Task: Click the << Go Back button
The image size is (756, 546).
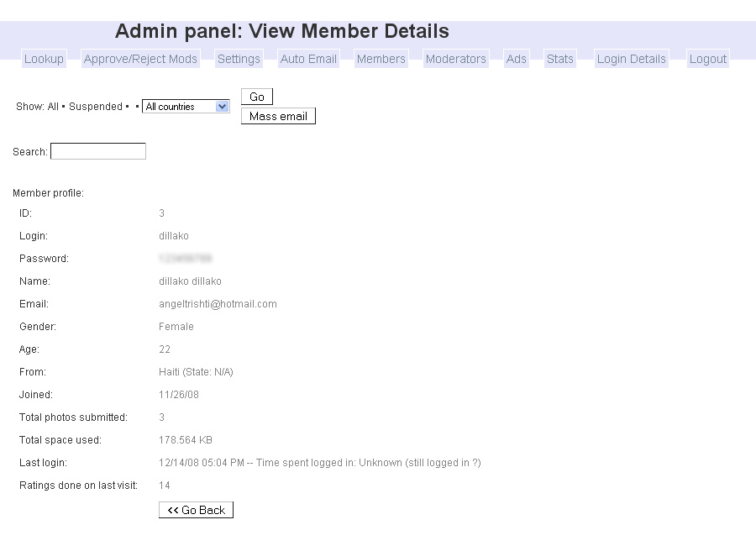Action: tap(196, 510)
